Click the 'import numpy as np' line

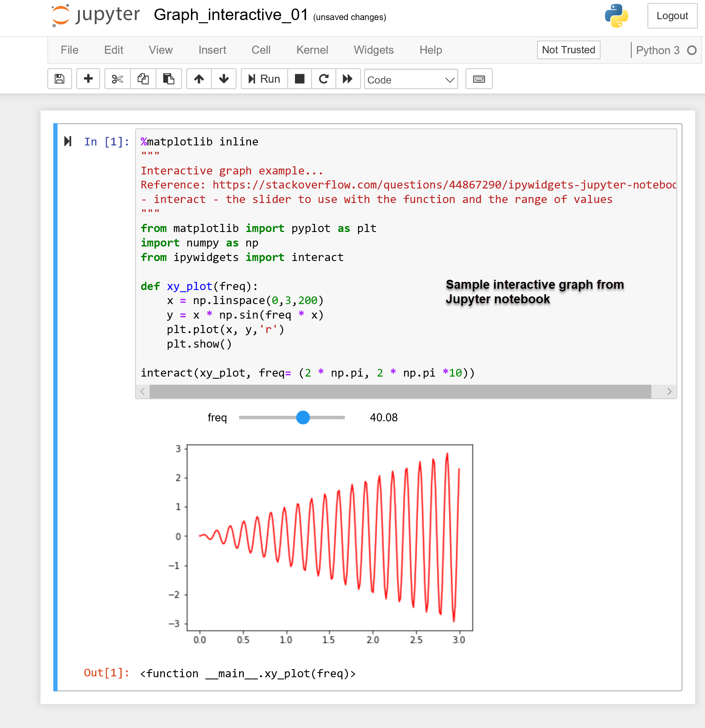199,243
